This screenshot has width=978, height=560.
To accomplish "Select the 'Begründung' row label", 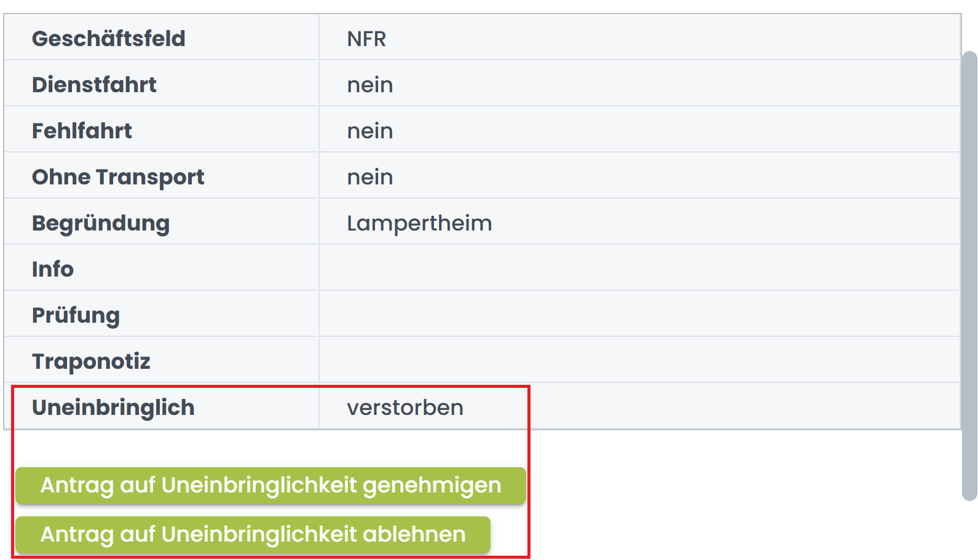I will [x=101, y=223].
